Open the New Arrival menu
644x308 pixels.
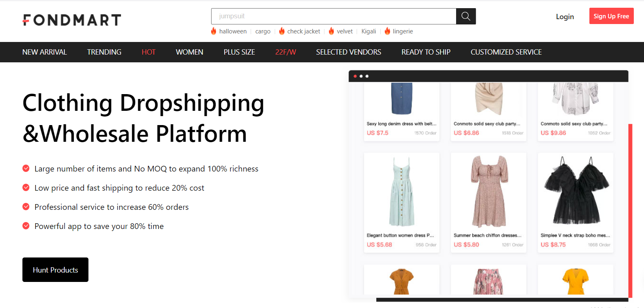[x=44, y=52]
